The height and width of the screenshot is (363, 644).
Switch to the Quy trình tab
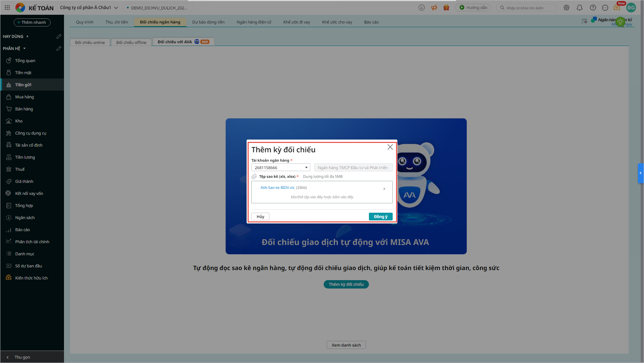point(84,22)
